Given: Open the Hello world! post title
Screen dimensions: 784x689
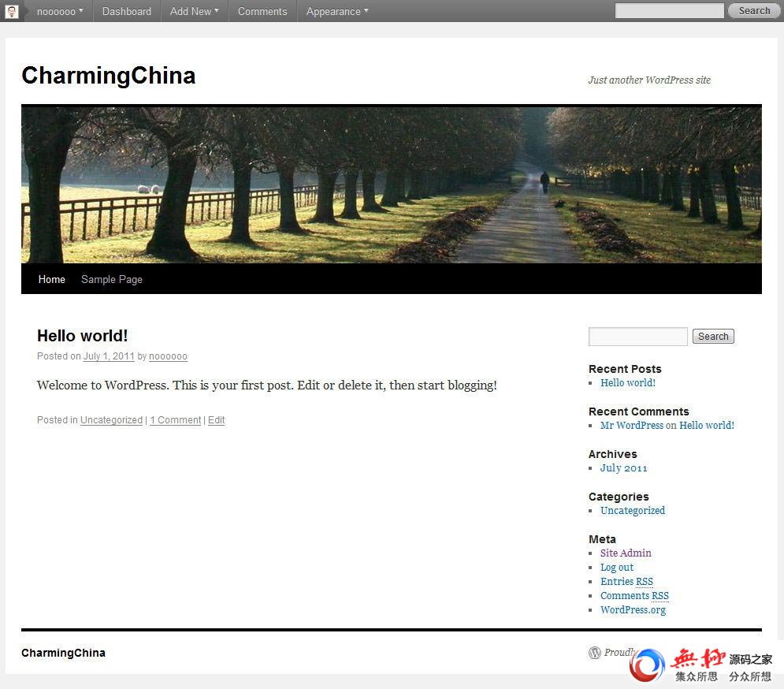Looking at the screenshot, I should 83,336.
